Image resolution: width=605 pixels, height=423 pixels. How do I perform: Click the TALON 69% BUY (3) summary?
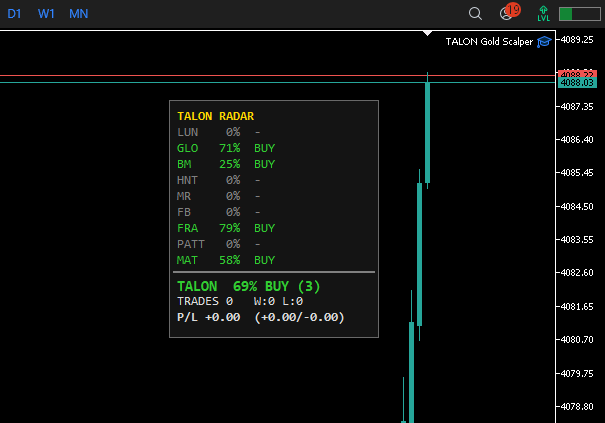[248, 287]
